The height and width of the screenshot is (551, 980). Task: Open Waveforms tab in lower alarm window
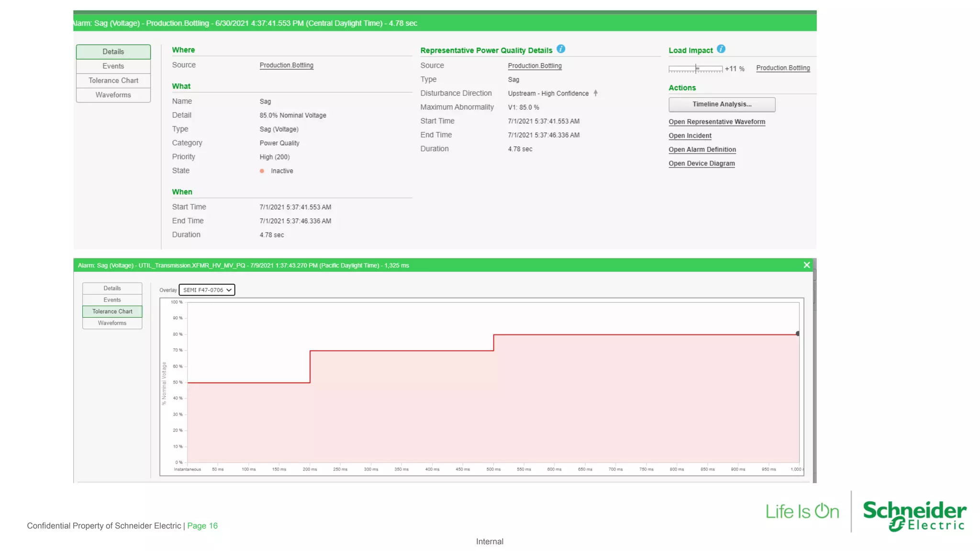tap(112, 323)
